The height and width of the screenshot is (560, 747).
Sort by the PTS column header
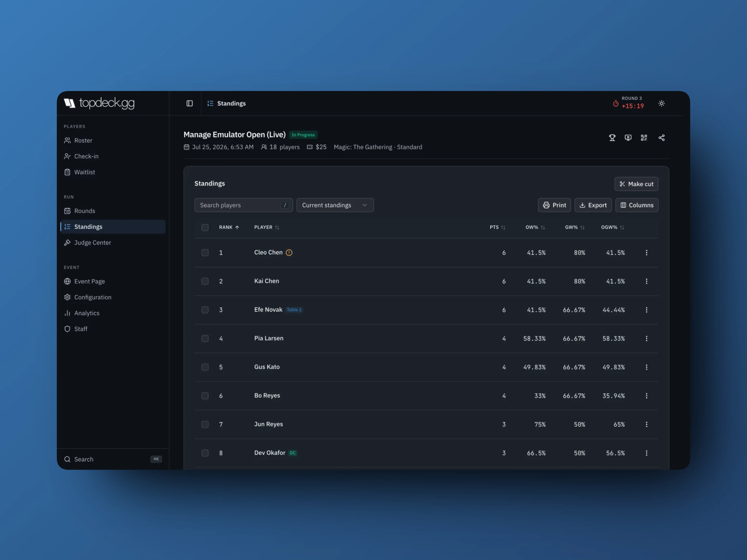497,228
